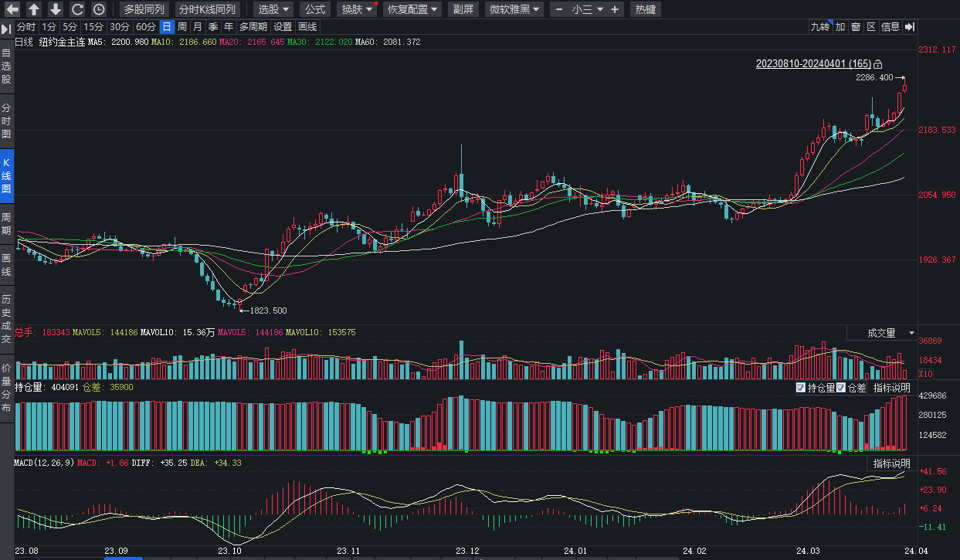Click 画线 in the period bar
Image resolution: width=960 pixels, height=560 pixels.
(x=307, y=27)
